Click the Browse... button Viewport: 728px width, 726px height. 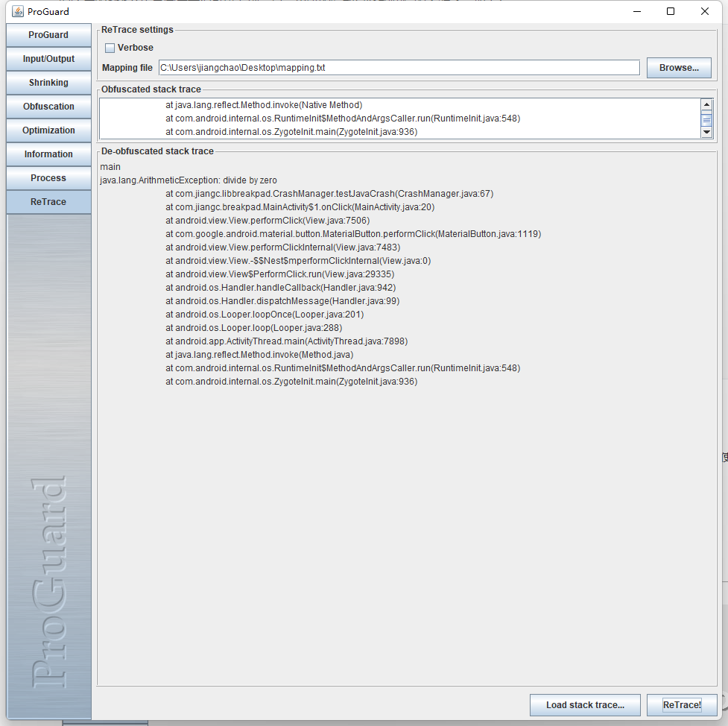[679, 68]
